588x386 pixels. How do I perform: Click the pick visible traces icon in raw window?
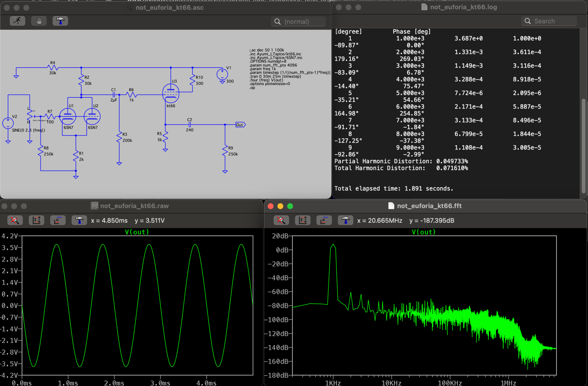58,220
